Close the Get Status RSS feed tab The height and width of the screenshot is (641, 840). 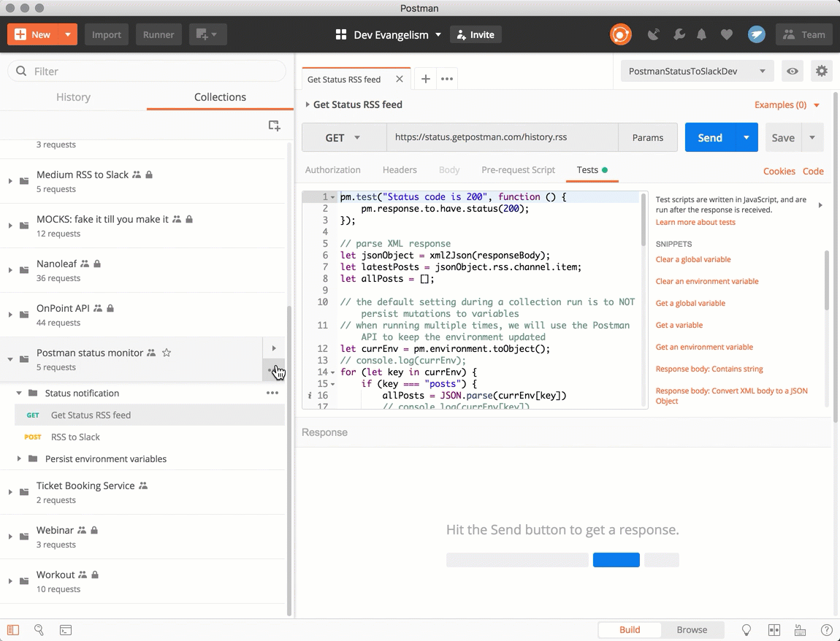click(399, 80)
